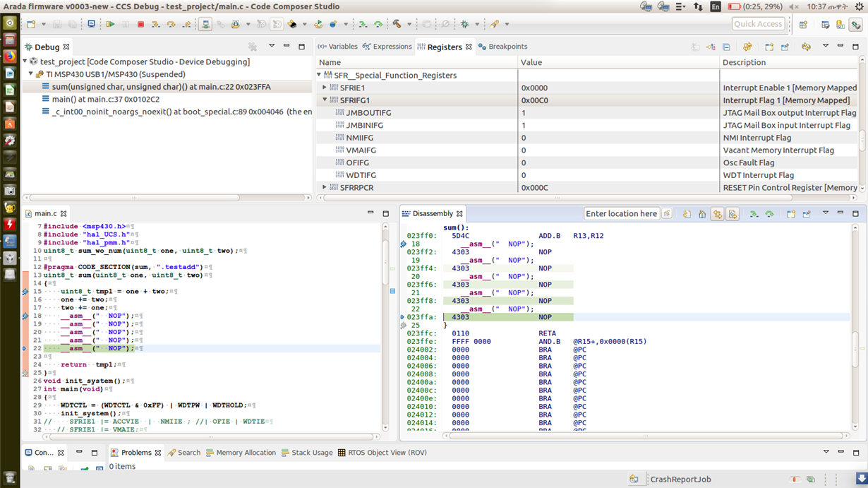Image resolution: width=868 pixels, height=488 pixels.
Task: Click Step Over in main toolbar
Action: pos(171,24)
